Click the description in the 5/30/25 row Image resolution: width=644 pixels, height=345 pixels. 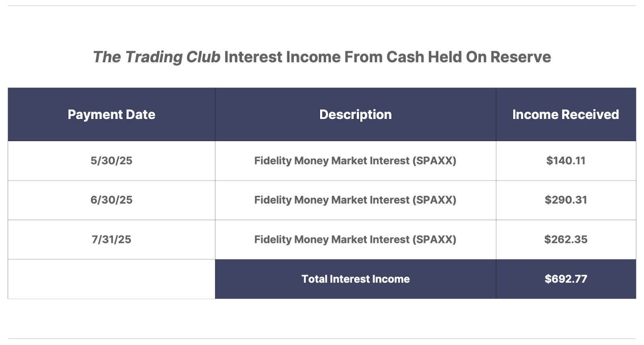point(355,161)
